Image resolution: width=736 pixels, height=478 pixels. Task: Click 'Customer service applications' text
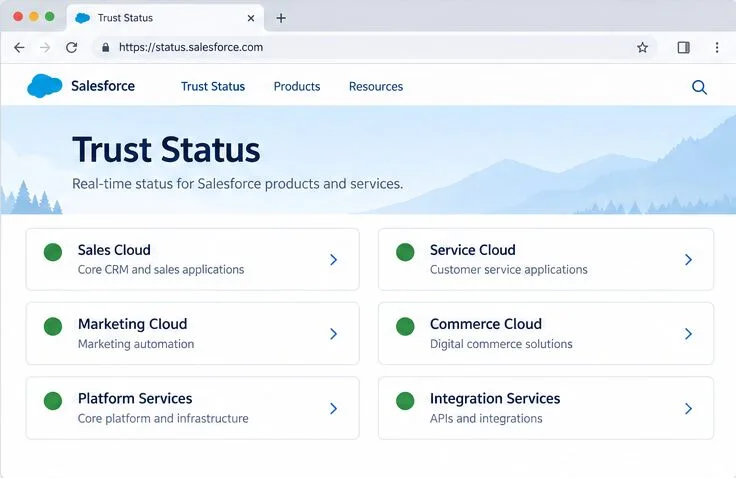(509, 270)
